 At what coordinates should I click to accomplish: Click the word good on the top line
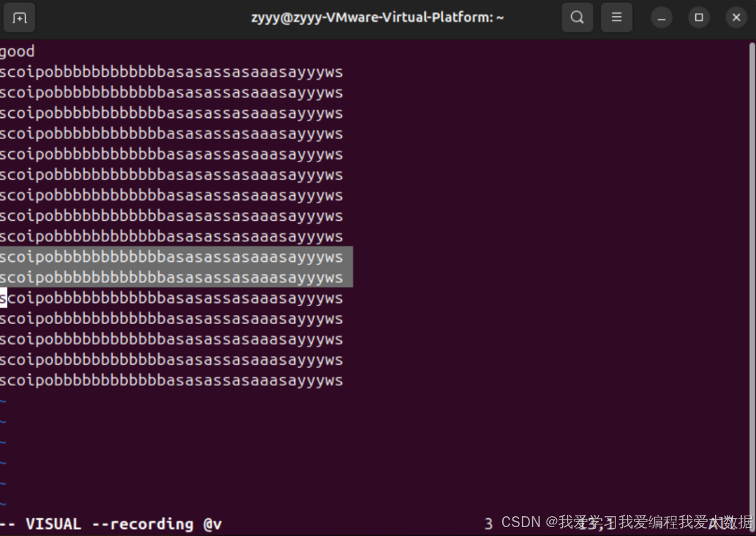point(18,50)
